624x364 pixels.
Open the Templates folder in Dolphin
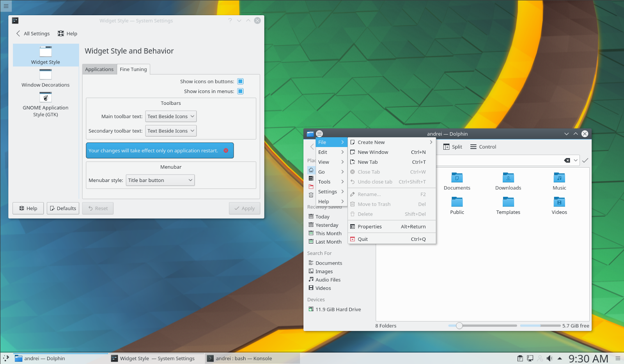click(508, 206)
